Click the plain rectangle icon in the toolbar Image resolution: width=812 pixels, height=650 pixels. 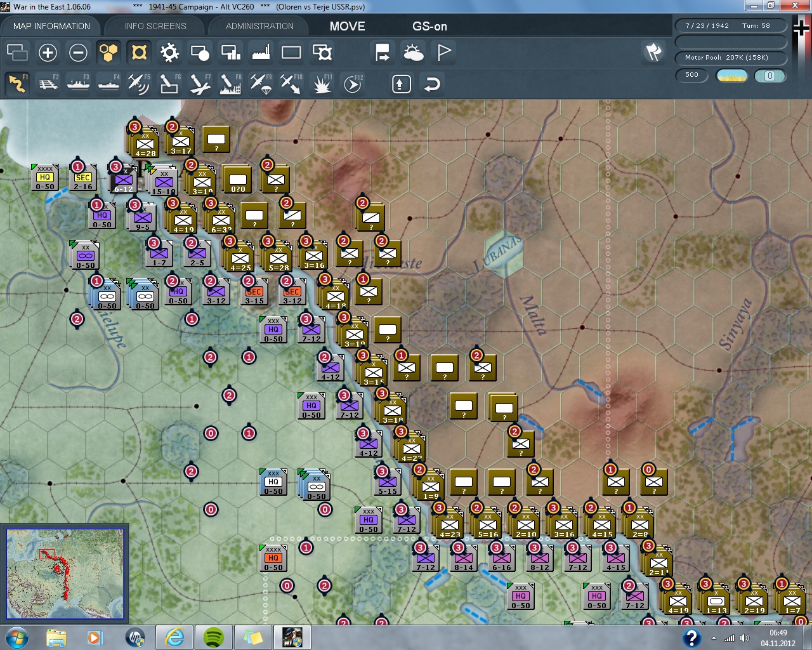(x=291, y=53)
